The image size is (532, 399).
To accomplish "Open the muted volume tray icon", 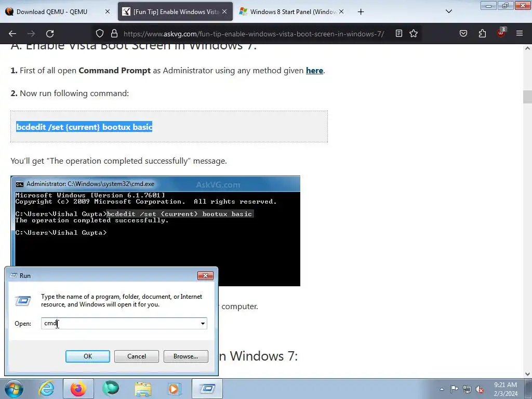I will (x=480, y=389).
